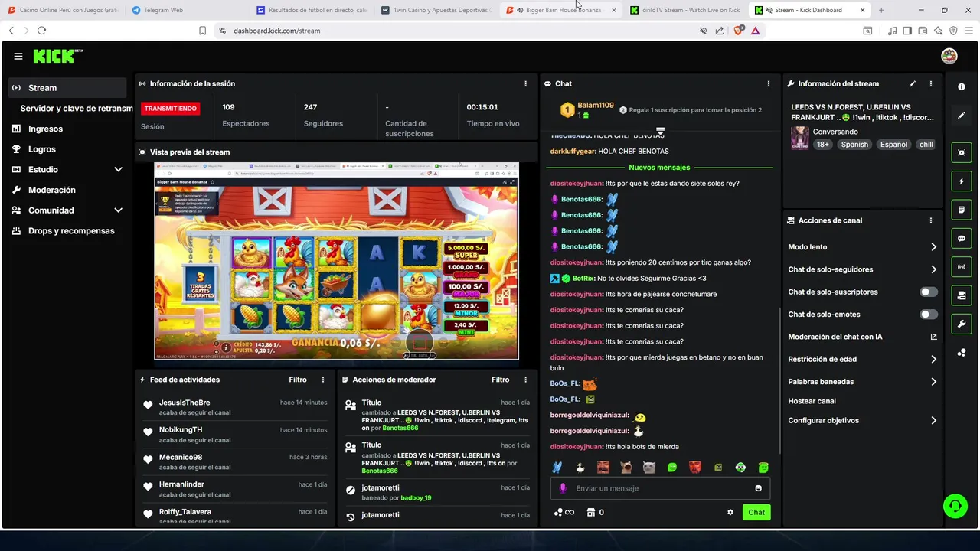
Task: Click the shop icon below message box
Action: (x=590, y=513)
